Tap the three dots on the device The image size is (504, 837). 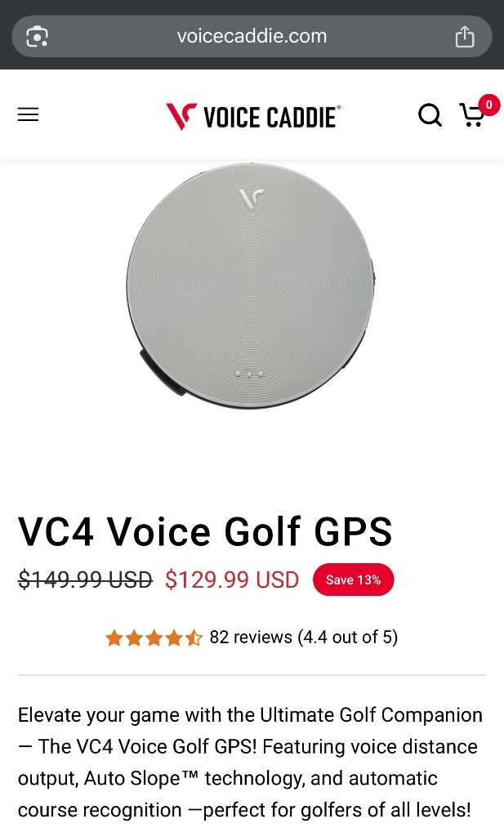(x=249, y=374)
